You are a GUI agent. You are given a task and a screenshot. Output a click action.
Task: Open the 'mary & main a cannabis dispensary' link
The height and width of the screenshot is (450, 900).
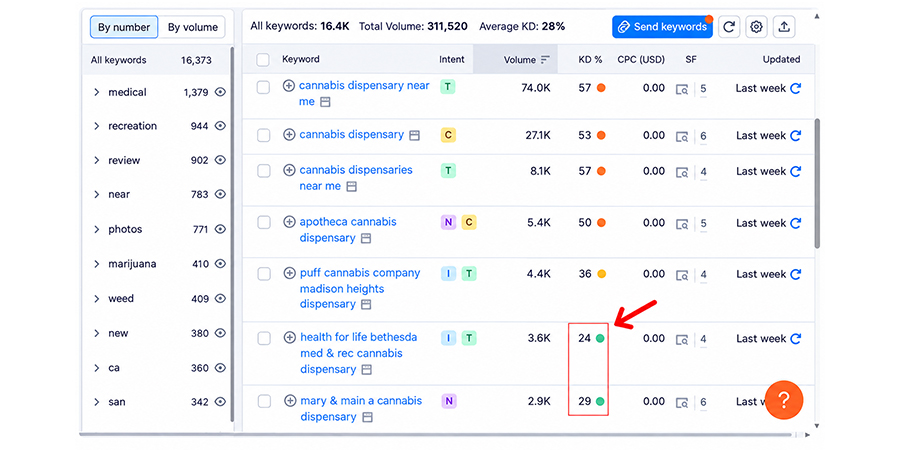pyautogui.click(x=360, y=408)
